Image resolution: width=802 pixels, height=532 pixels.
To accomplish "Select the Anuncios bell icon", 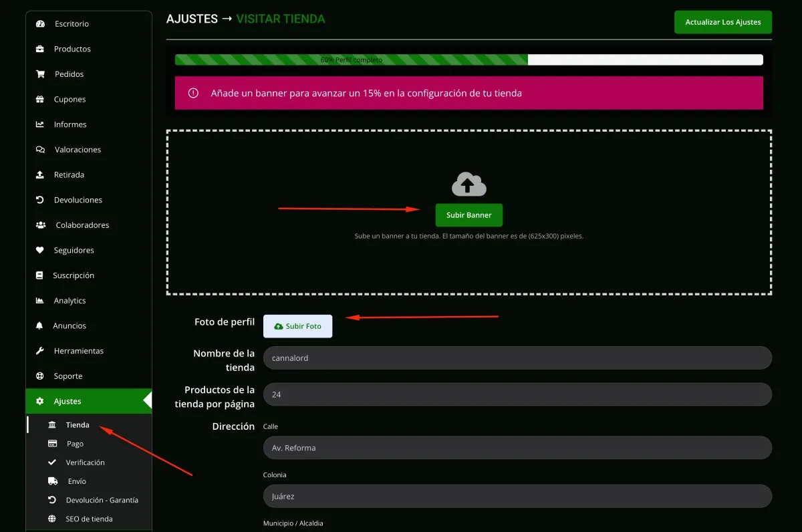I will (x=40, y=325).
